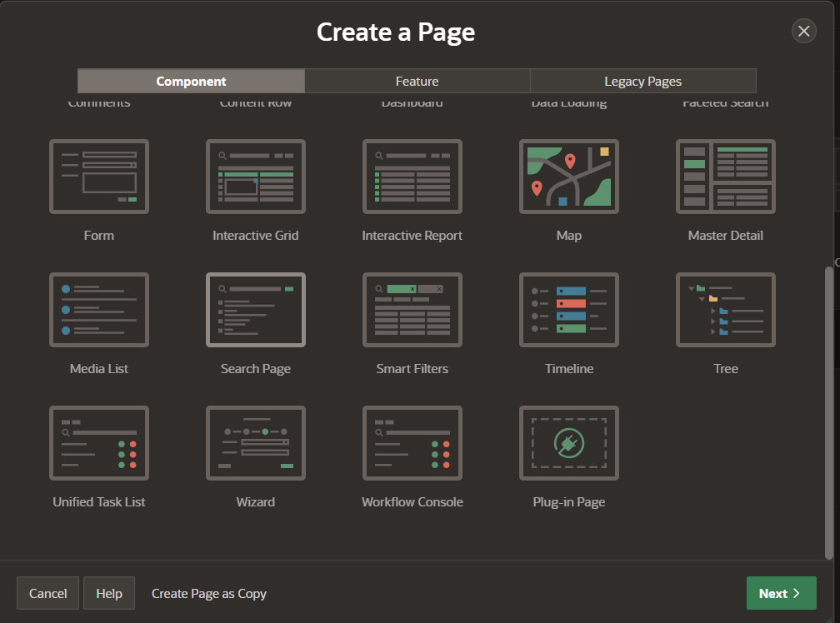The height and width of the screenshot is (623, 840).
Task: Pick the Timeline page icon
Action: [568, 310]
